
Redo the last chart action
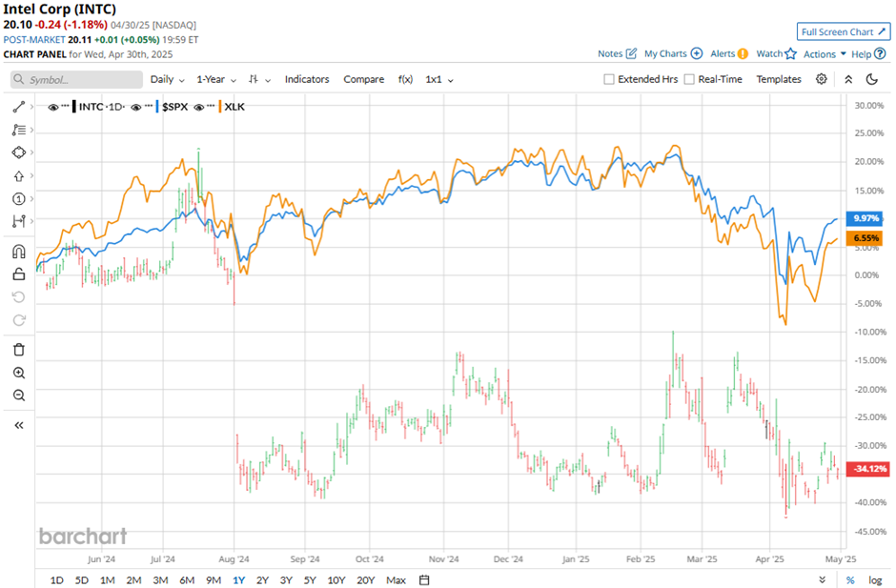(19, 320)
